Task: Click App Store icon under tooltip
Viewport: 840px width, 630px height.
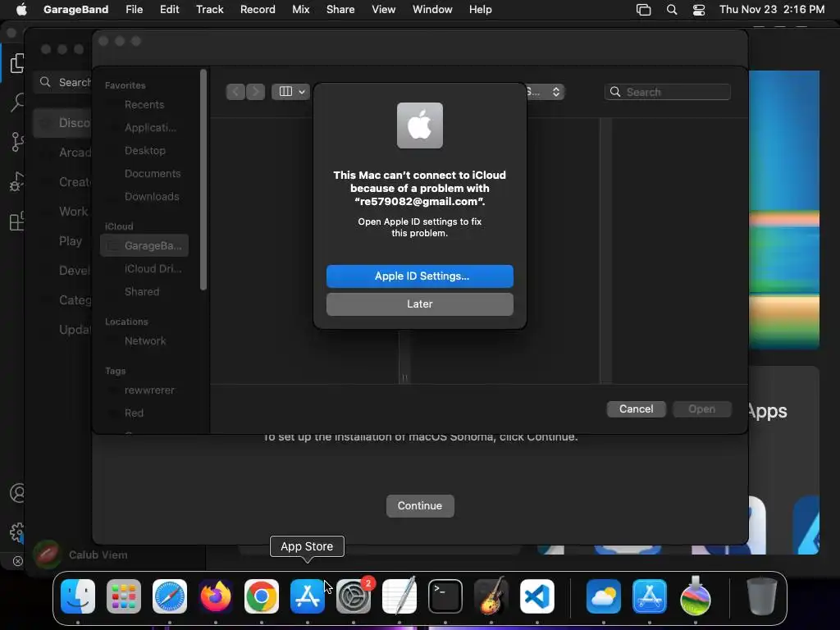Action: [x=307, y=596]
